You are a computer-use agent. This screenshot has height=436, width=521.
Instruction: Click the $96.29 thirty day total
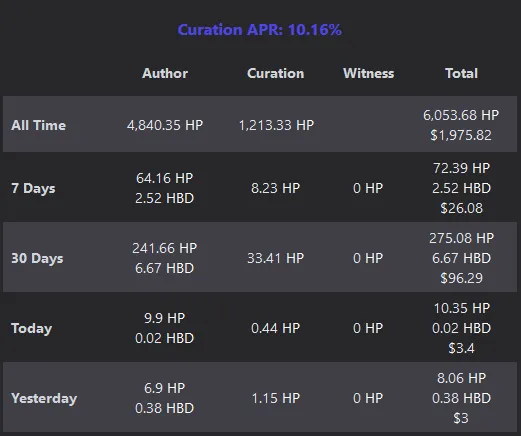tap(461, 278)
